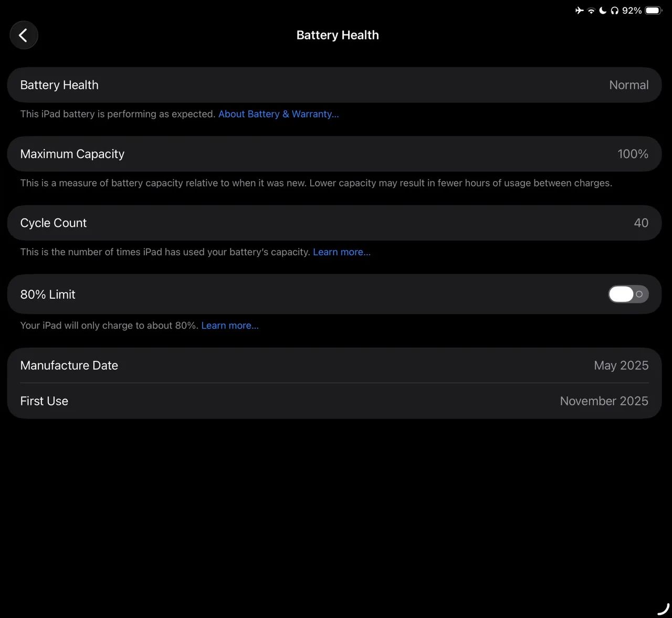Toggle the 80% Limit switch
672x618 pixels.
[x=628, y=294]
